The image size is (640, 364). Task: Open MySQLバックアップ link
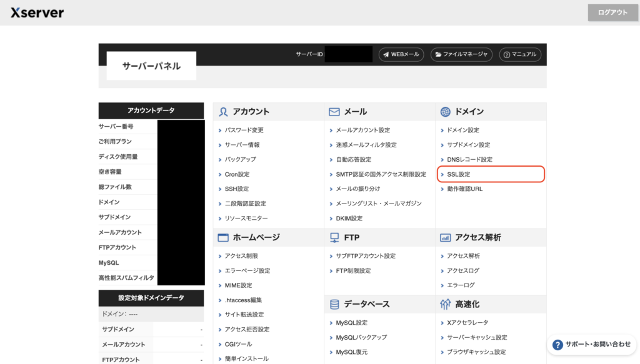[x=361, y=338]
